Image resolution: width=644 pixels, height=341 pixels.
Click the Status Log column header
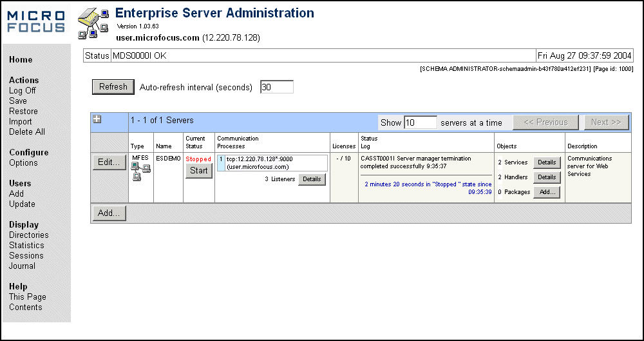(369, 142)
